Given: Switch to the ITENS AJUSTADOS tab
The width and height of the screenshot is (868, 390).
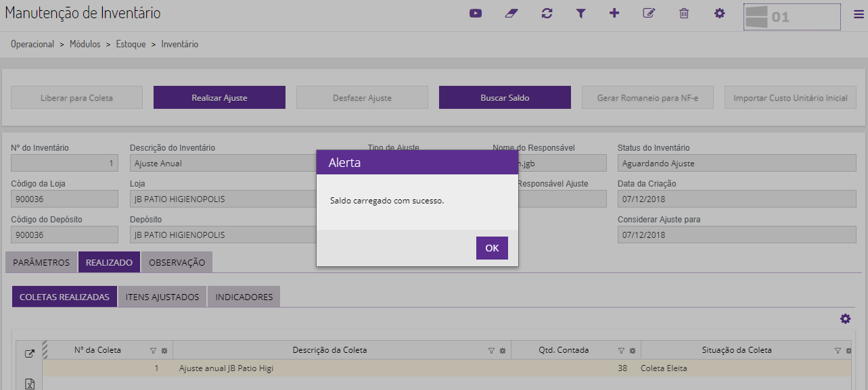Looking at the screenshot, I should point(162,297).
